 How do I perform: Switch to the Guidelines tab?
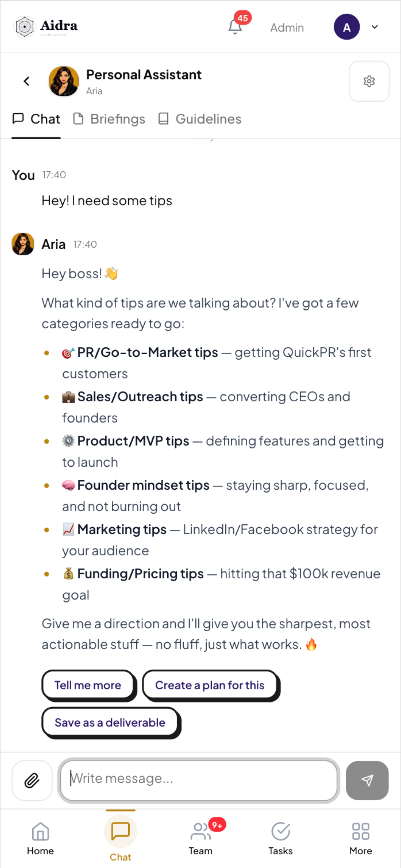[200, 119]
